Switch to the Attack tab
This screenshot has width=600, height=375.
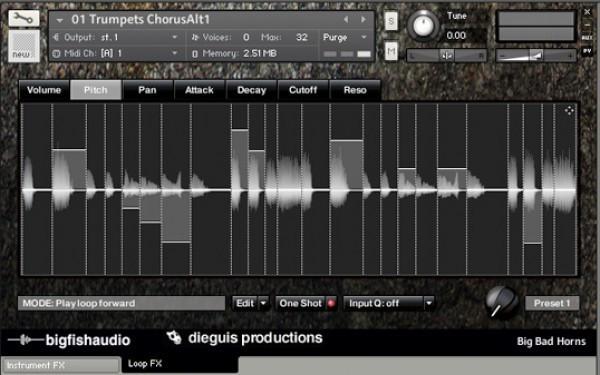(x=199, y=90)
